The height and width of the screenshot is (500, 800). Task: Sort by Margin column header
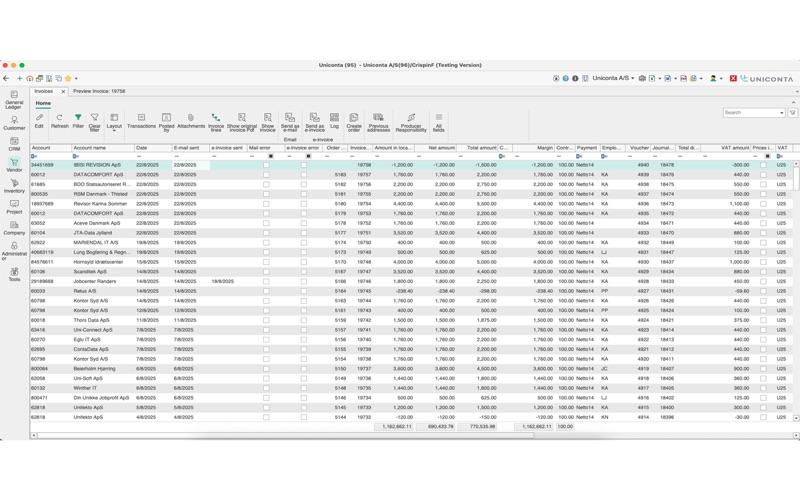(533, 148)
